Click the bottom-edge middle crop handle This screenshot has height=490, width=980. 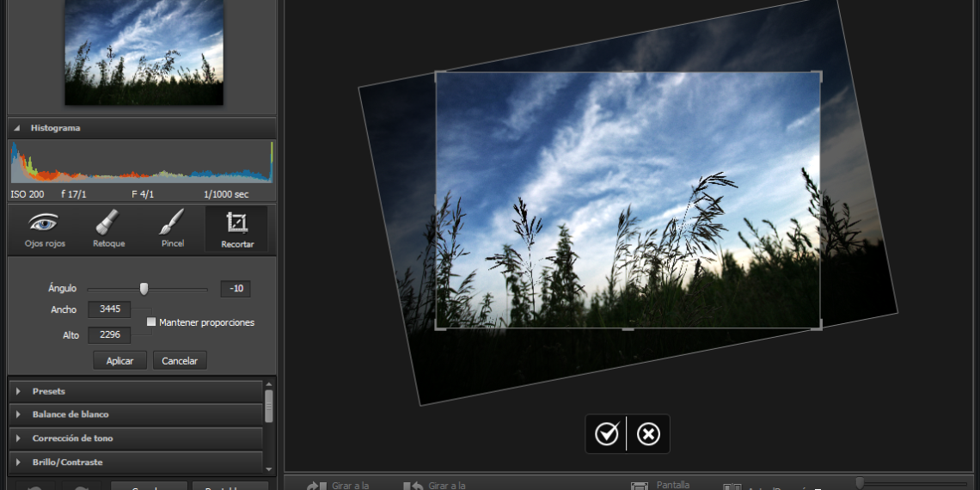628,328
